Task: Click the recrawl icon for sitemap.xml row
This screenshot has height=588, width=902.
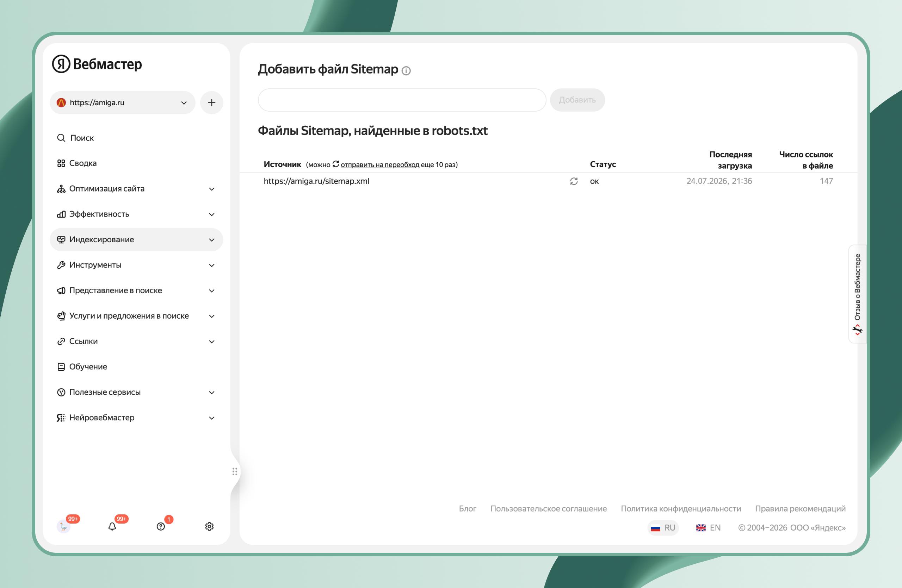Action: tap(574, 181)
